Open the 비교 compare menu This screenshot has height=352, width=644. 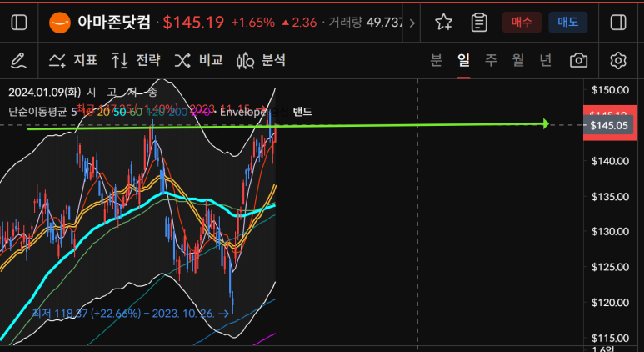(198, 60)
